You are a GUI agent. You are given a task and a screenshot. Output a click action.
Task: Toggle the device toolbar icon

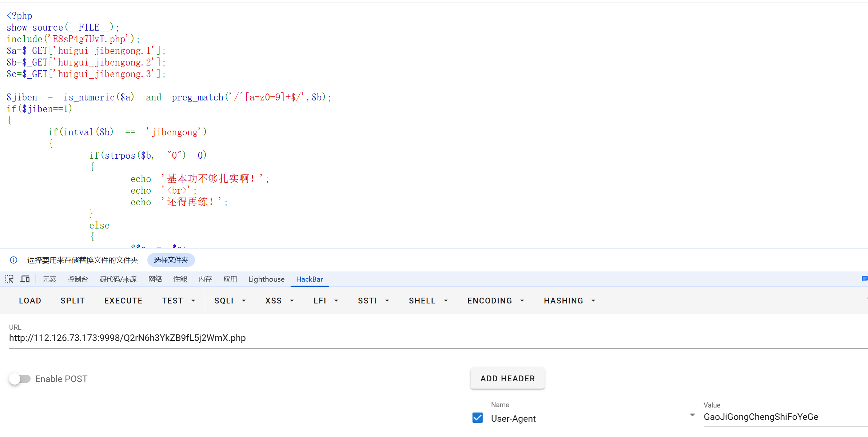pos(25,279)
